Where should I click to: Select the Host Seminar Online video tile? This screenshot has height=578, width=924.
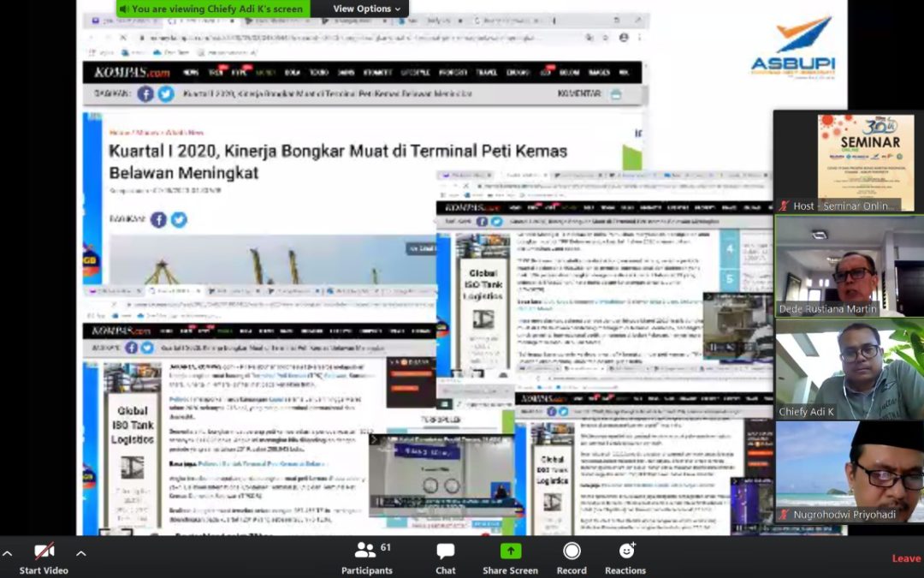coord(850,162)
